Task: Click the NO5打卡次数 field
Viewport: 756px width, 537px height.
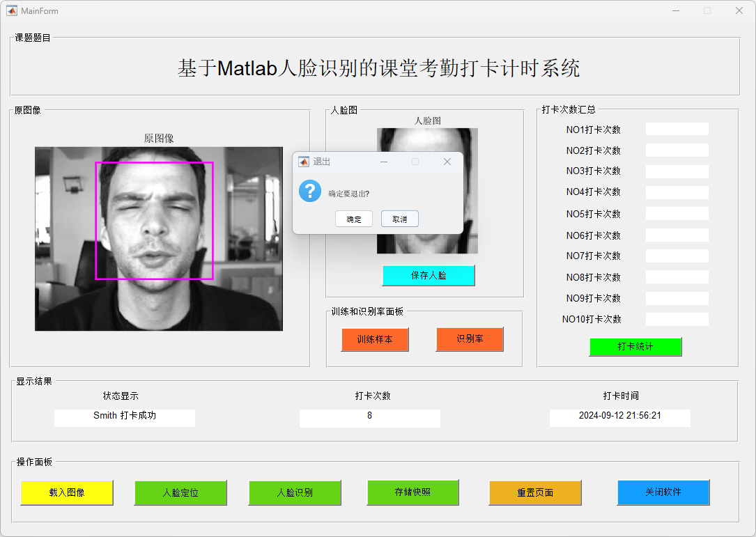Action: [x=677, y=214]
